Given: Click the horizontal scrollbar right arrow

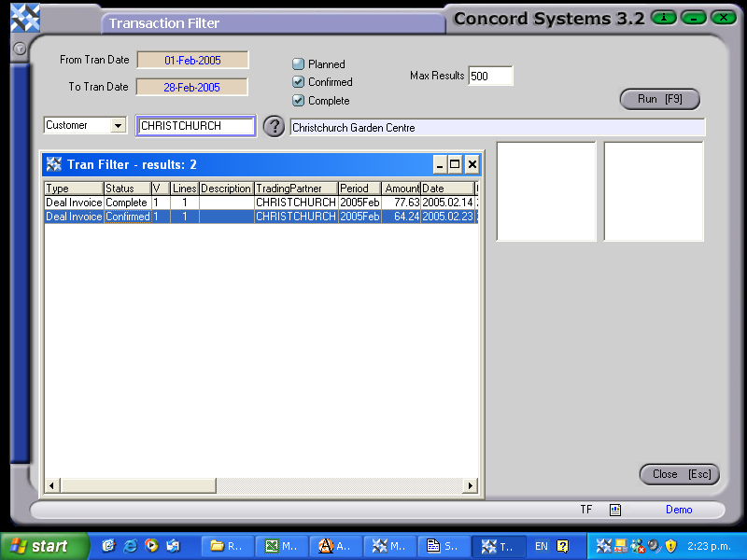Looking at the screenshot, I should click(x=472, y=485).
